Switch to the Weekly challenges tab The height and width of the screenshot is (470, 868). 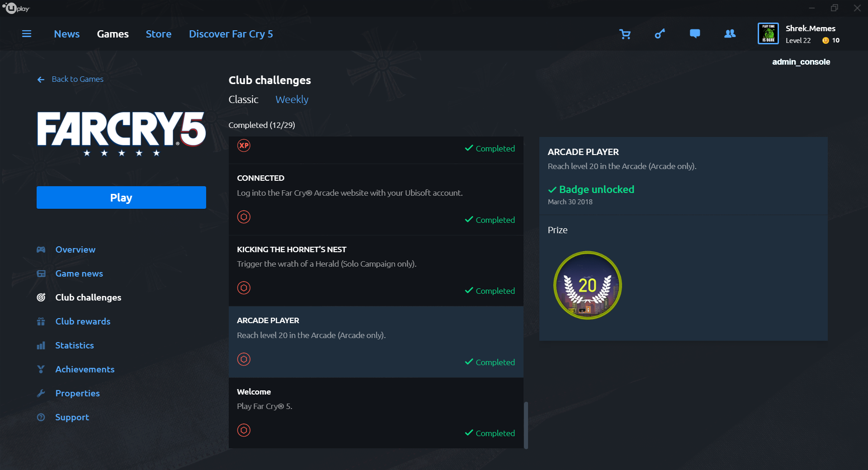(x=292, y=99)
